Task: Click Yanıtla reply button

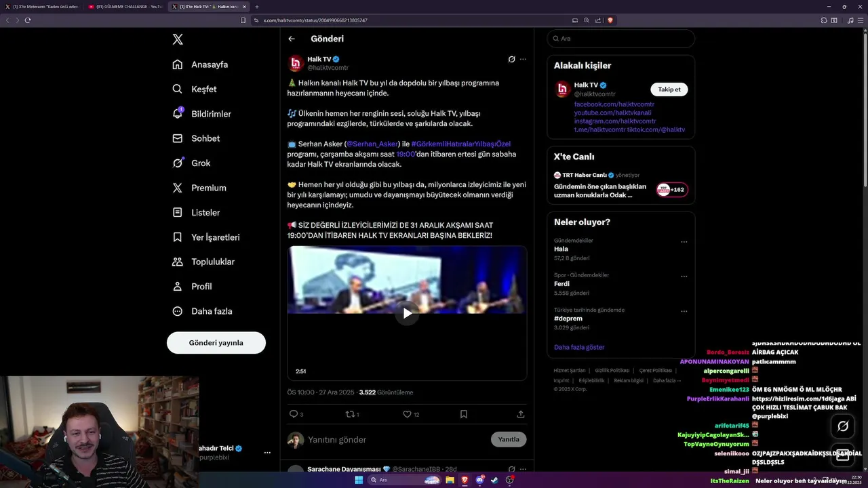Action: (x=509, y=439)
